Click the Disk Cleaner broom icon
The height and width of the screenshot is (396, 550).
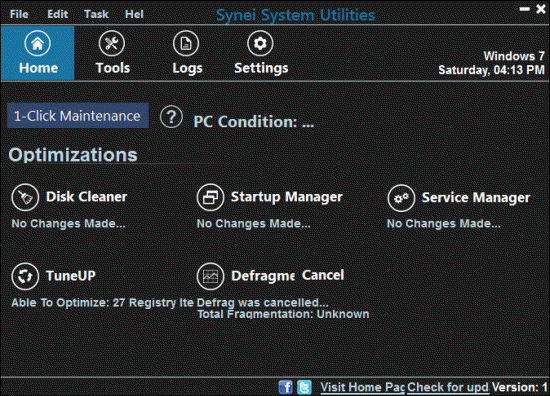point(25,197)
